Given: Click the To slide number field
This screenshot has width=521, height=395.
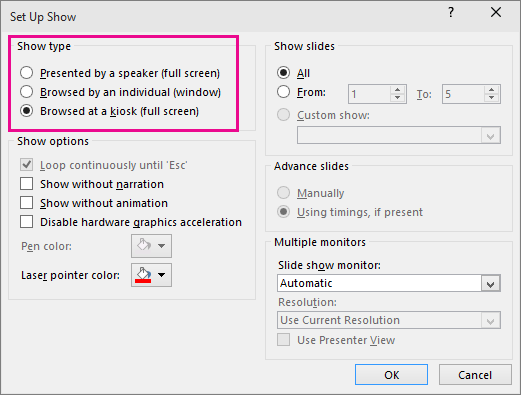Looking at the screenshot, I should click(463, 94).
